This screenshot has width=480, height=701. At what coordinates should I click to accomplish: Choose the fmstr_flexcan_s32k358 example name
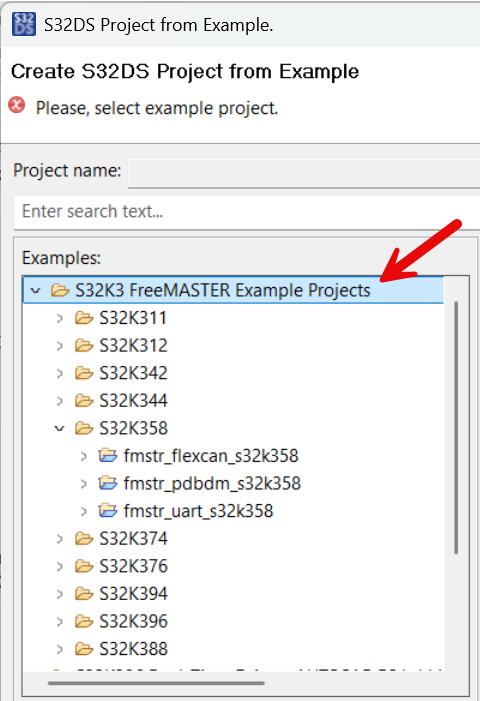click(x=211, y=456)
